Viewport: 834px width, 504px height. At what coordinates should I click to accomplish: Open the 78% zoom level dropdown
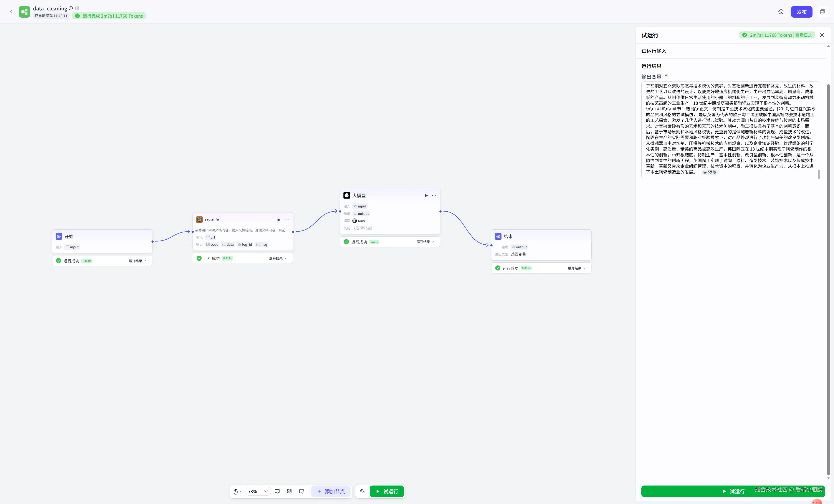point(258,491)
